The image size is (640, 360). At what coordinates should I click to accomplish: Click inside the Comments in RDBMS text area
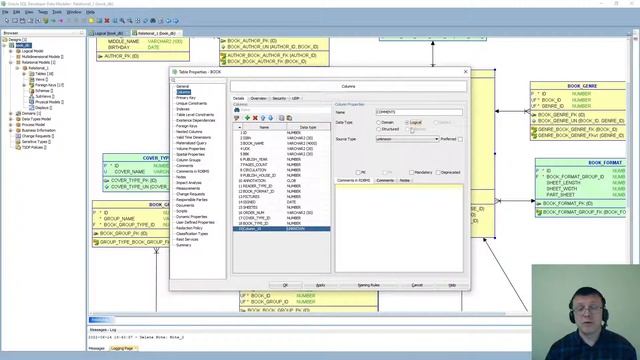[399, 228]
